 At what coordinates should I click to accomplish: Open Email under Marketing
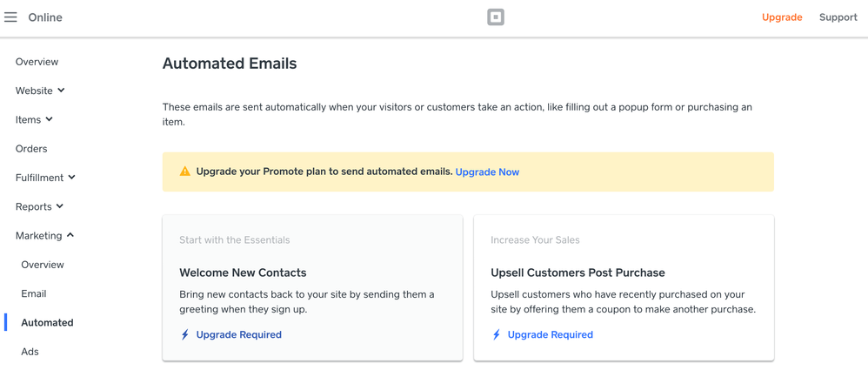[x=34, y=293]
